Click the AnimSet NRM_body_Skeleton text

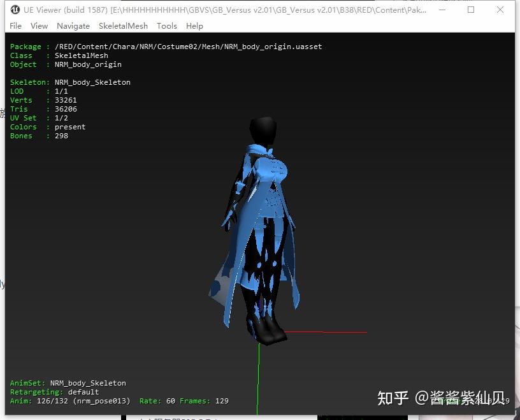tap(88, 383)
